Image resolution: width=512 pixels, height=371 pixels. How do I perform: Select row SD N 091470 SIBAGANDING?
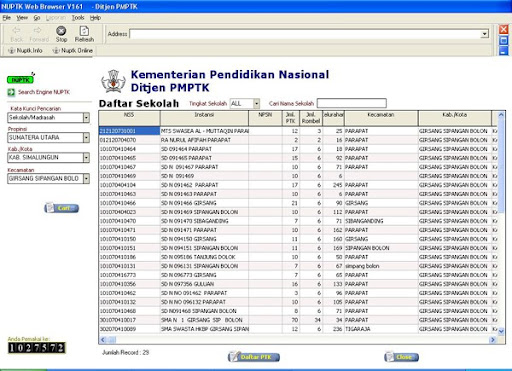tap(298, 221)
